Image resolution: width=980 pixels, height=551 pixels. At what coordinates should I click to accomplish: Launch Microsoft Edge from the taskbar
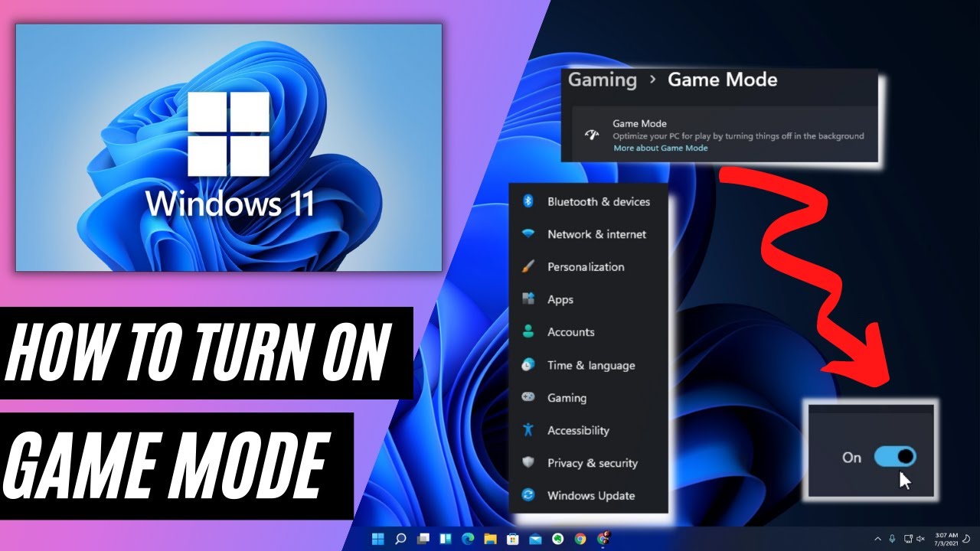pyautogui.click(x=468, y=539)
